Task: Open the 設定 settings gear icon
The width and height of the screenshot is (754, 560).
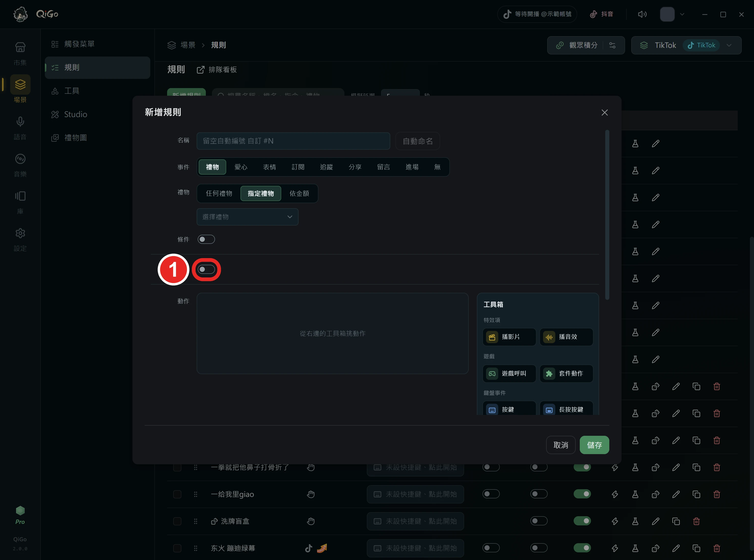Action: pyautogui.click(x=20, y=233)
